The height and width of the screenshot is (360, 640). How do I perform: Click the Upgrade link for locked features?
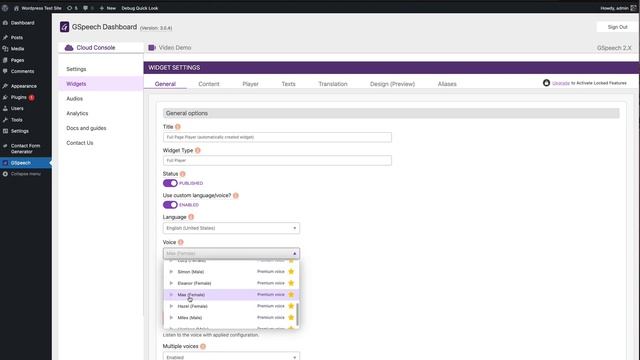(x=560, y=83)
